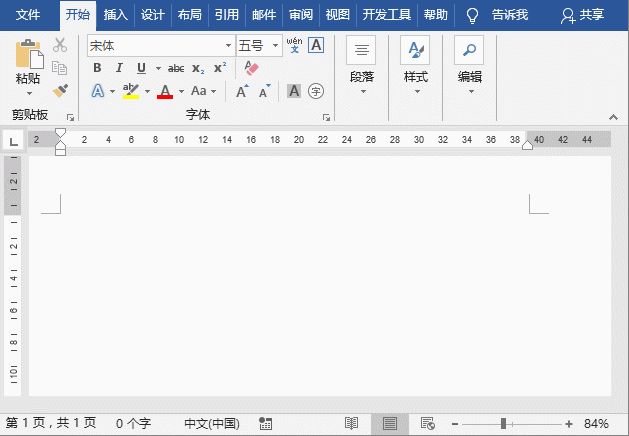Click the Format Painter brush icon
The width and height of the screenshot is (629, 436).
click(60, 91)
